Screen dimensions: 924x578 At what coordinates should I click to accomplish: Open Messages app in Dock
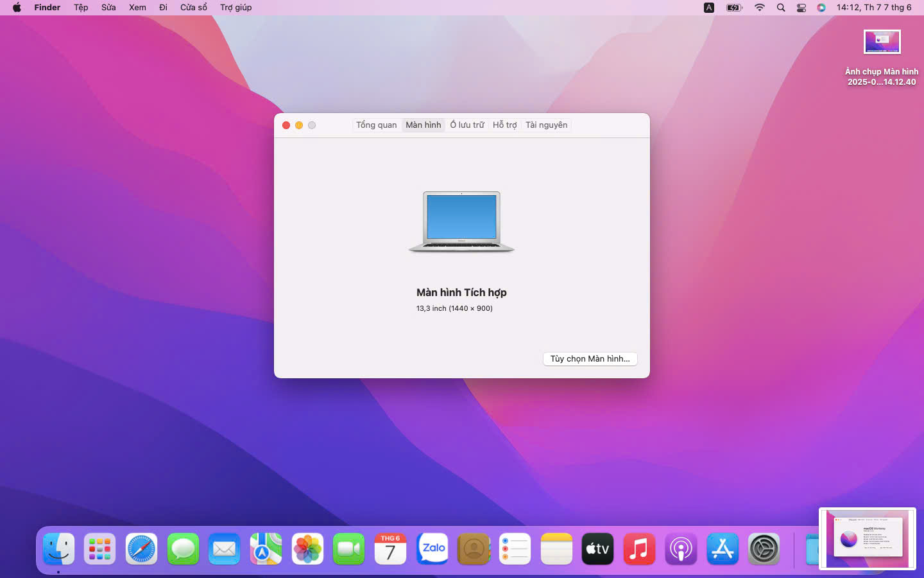pos(183,549)
